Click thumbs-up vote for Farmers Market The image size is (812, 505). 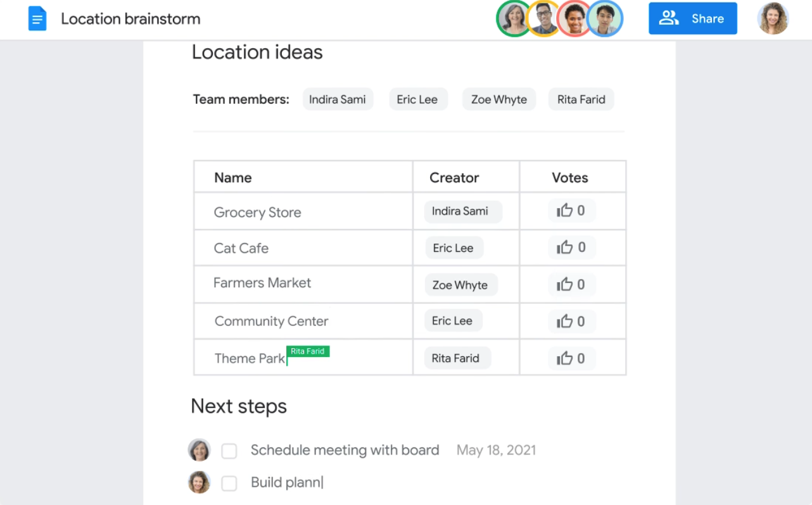pyautogui.click(x=564, y=285)
